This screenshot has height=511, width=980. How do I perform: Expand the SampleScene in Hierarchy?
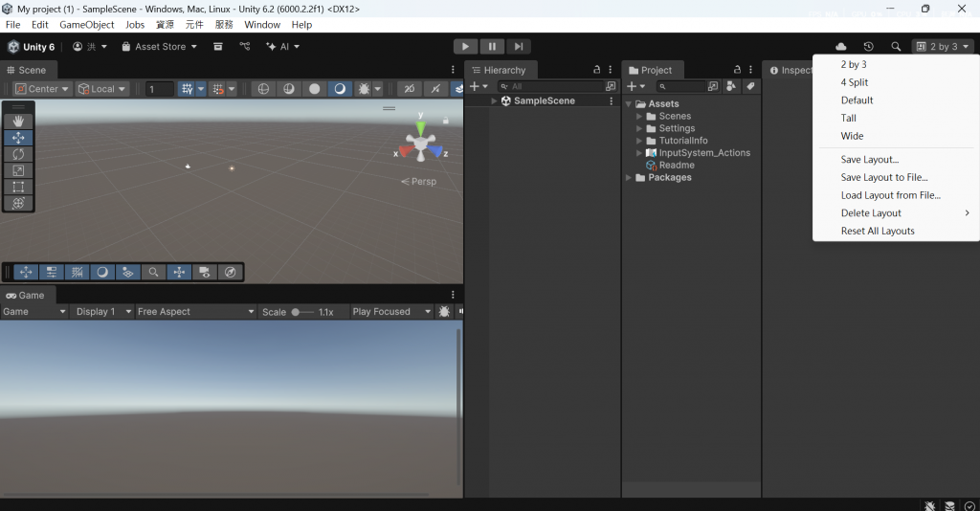(494, 100)
